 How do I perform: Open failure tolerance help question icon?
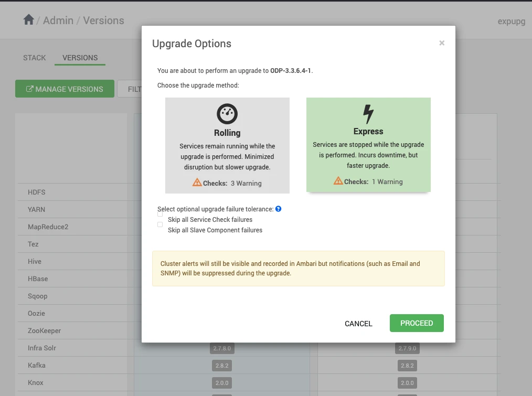pyautogui.click(x=278, y=209)
